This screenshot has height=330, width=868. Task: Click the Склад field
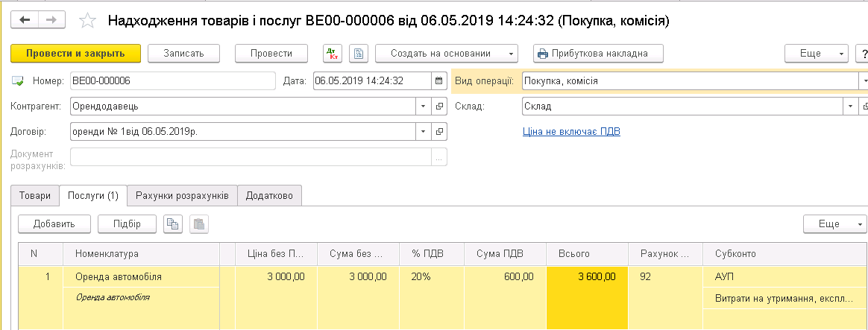682,106
